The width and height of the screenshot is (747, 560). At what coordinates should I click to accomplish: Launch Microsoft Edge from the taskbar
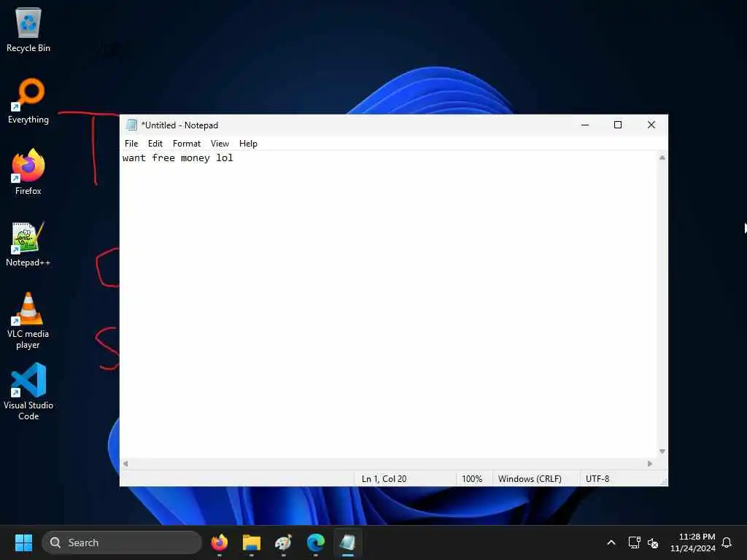click(x=315, y=542)
